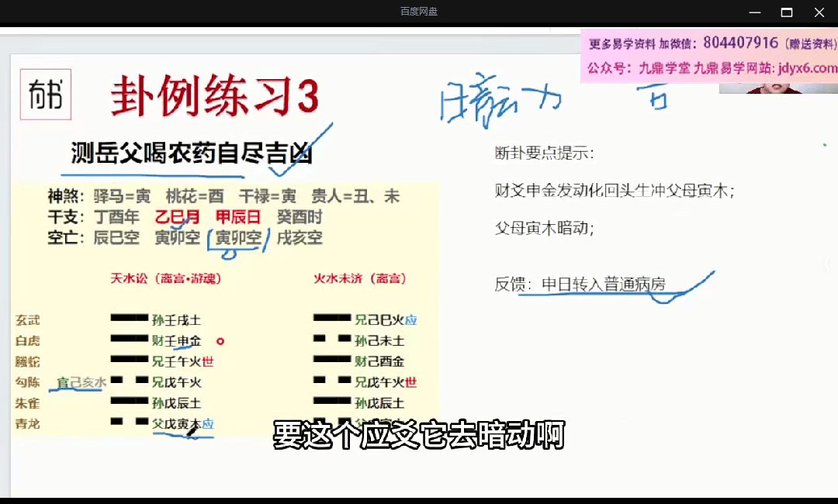Click the red circle moving-line marker
838x504 pixels.
coord(220,340)
